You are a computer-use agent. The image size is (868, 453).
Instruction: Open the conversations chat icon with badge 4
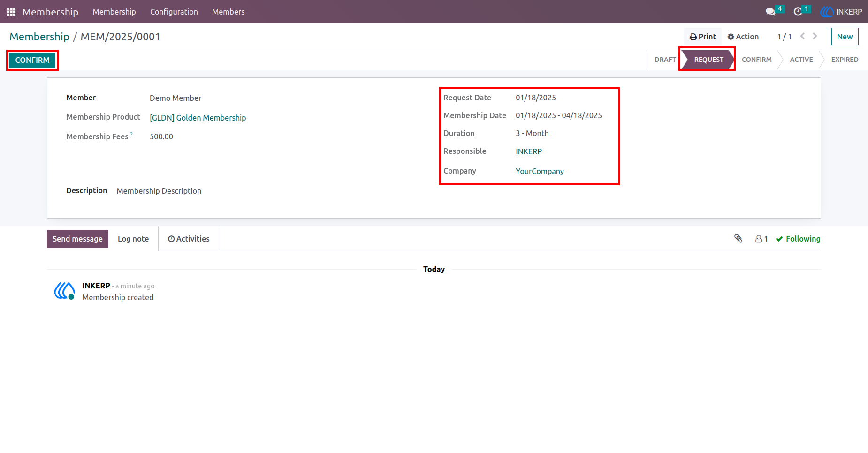pyautogui.click(x=770, y=12)
